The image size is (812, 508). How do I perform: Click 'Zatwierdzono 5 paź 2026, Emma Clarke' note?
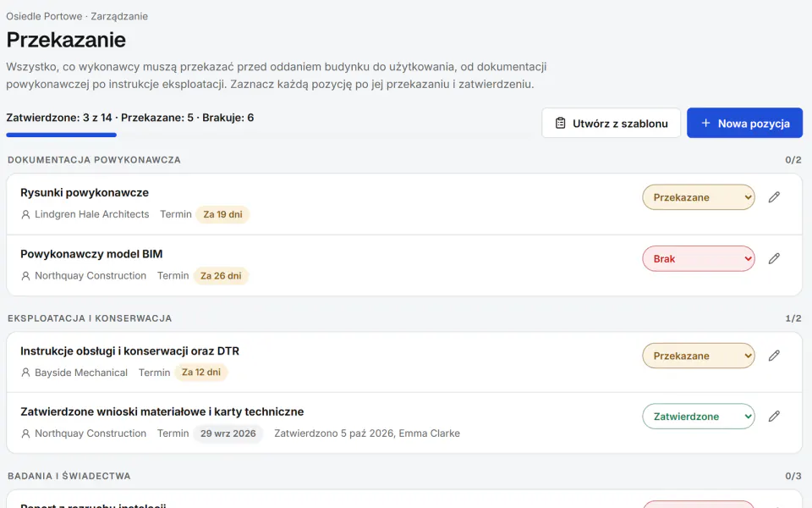pyautogui.click(x=367, y=433)
